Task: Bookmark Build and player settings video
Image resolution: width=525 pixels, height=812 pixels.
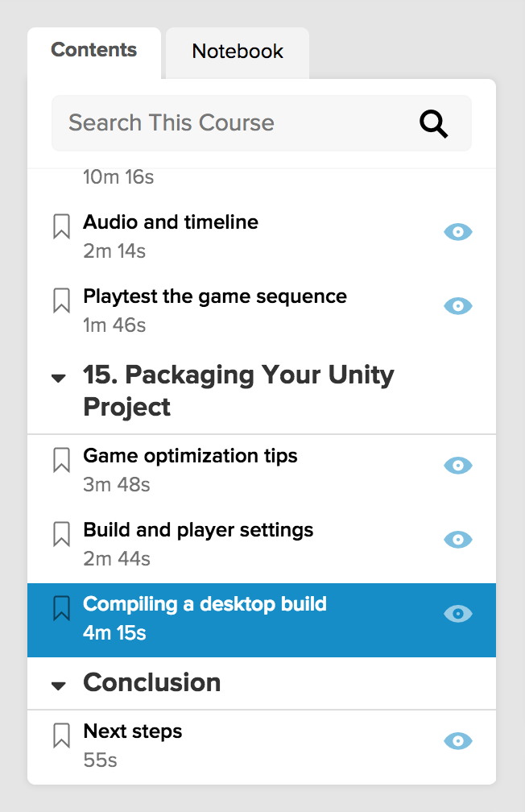Action: [62, 534]
